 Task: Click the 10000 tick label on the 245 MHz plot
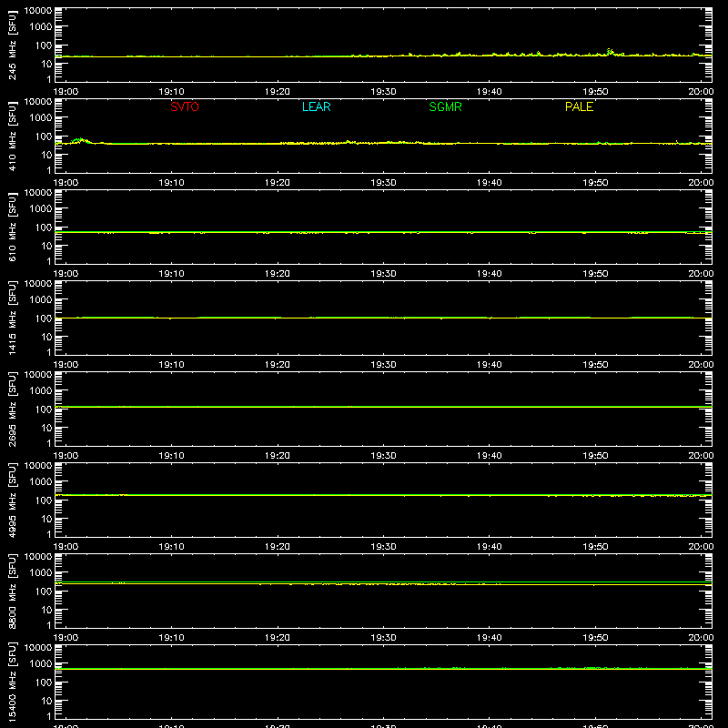(38, 11)
